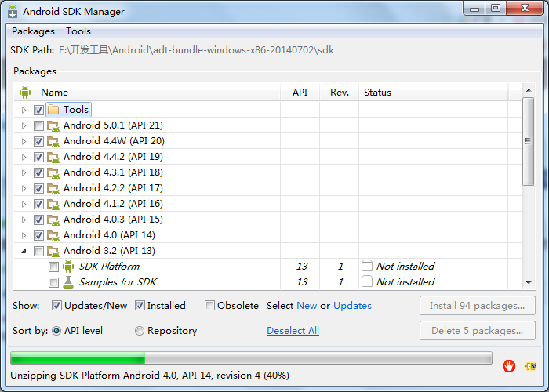Expand the Android 5.0.1 (API 21) node
The height and width of the screenshot is (392, 549).
click(24, 125)
